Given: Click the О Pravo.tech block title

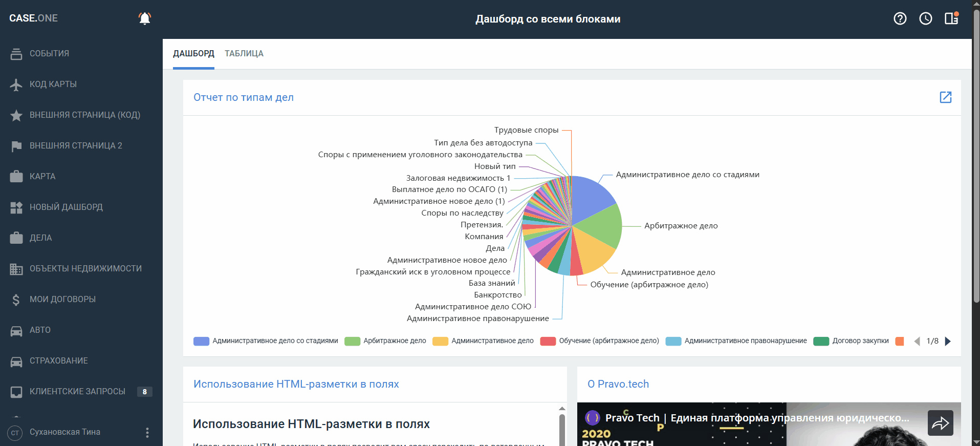Looking at the screenshot, I should (x=618, y=384).
